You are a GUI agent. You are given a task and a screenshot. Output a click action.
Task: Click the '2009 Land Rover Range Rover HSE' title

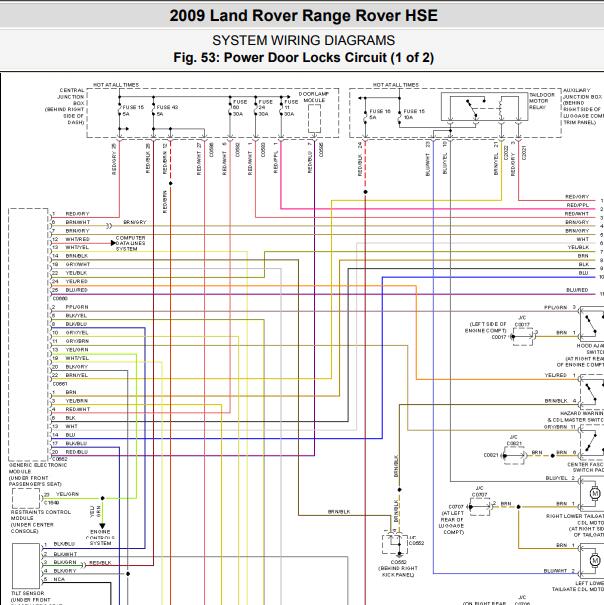(303, 16)
